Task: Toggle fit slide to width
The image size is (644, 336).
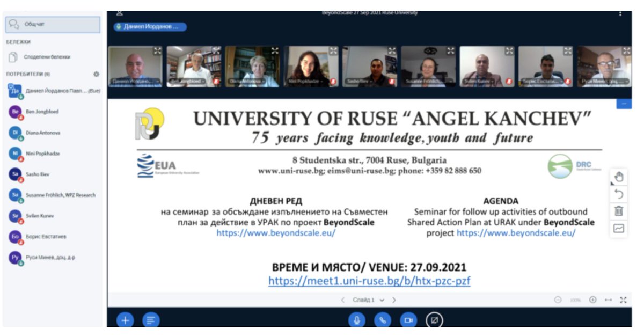Action: click(608, 300)
